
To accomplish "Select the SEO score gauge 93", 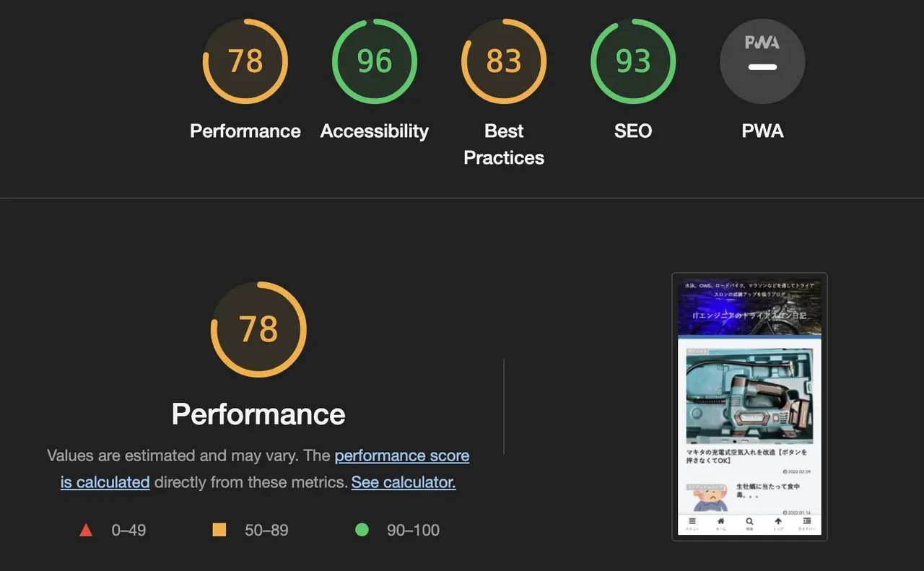I will 632,61.
